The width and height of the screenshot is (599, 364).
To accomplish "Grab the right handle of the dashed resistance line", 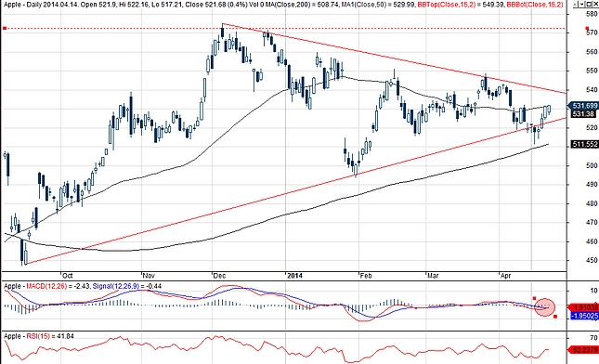I will 587,28.
